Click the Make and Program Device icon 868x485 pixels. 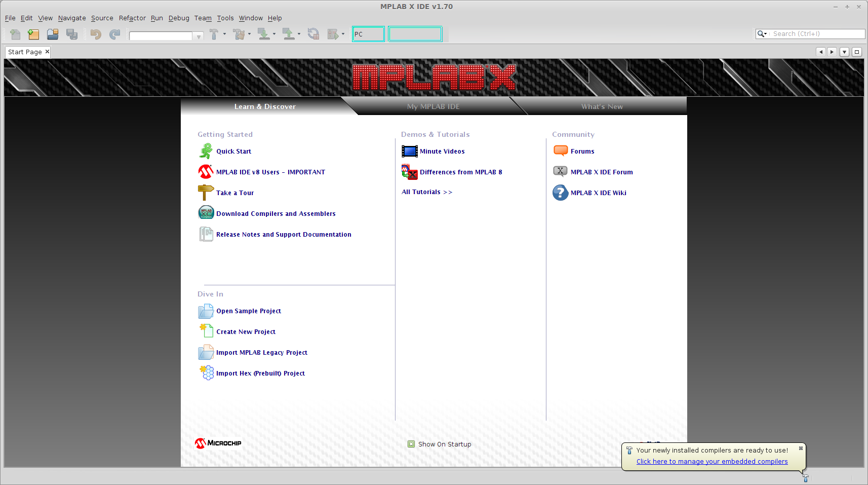click(x=264, y=34)
